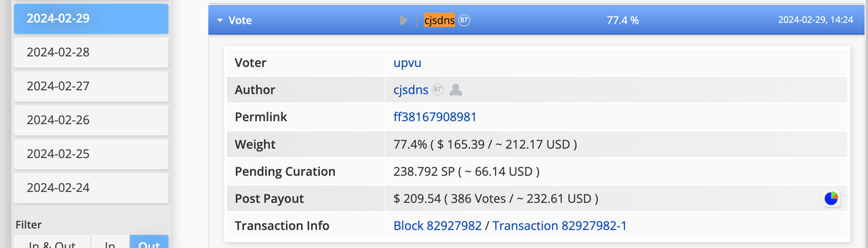Open the 2024-02-28 date tab
The image size is (868, 248).
pos(91,52)
